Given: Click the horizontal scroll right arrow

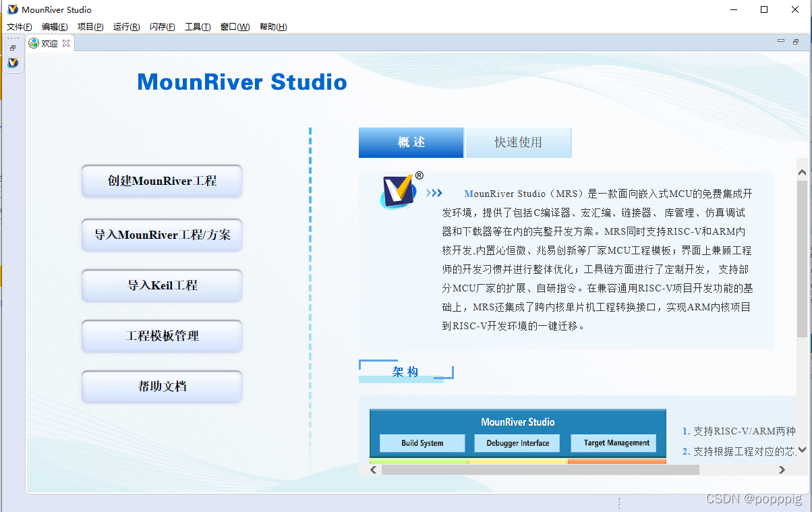Looking at the screenshot, I should [782, 470].
